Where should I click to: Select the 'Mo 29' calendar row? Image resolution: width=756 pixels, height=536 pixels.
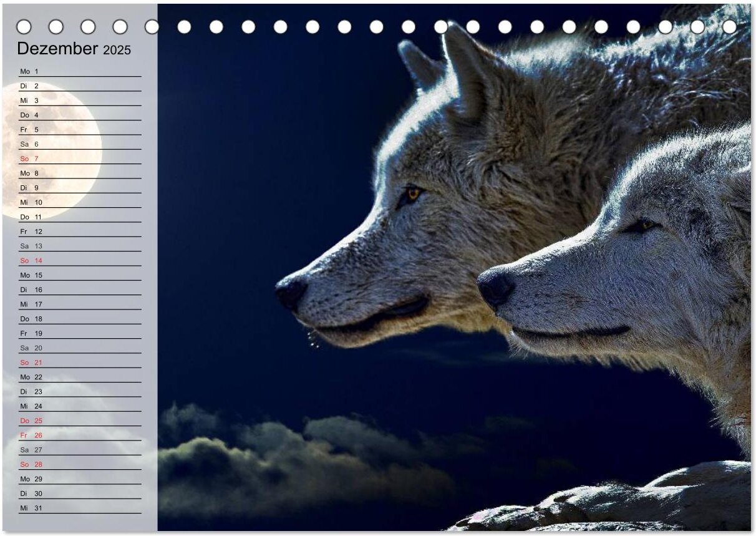click(x=80, y=479)
